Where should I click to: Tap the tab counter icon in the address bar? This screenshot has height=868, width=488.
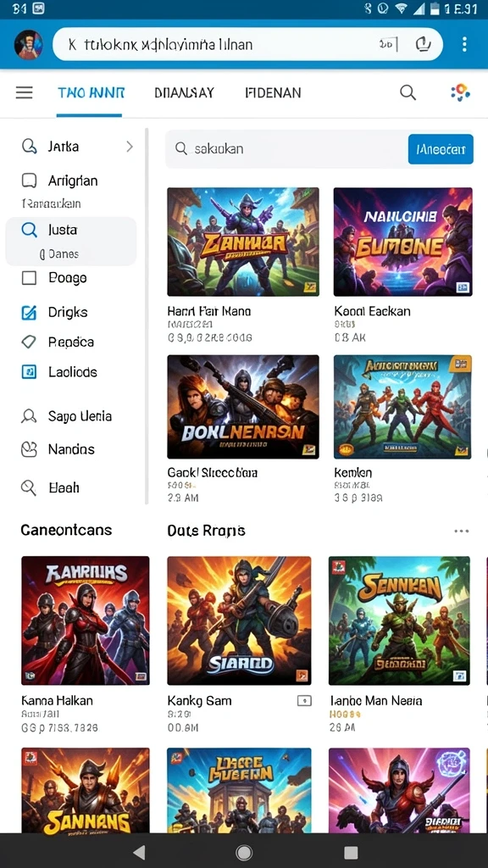click(388, 44)
